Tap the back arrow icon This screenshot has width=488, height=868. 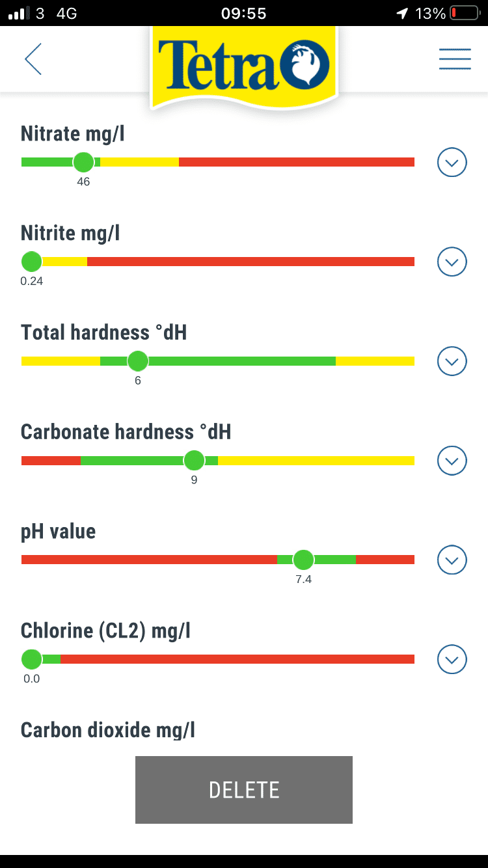33,59
